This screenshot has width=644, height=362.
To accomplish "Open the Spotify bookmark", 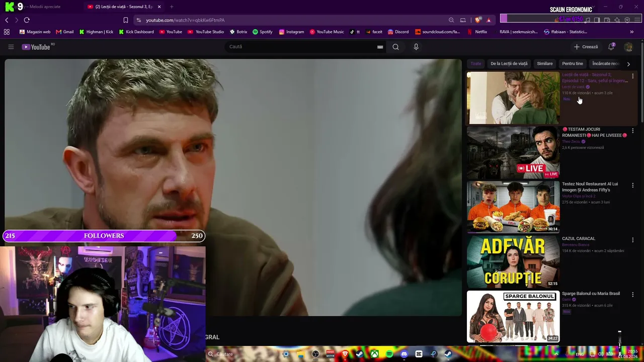I will (263, 32).
